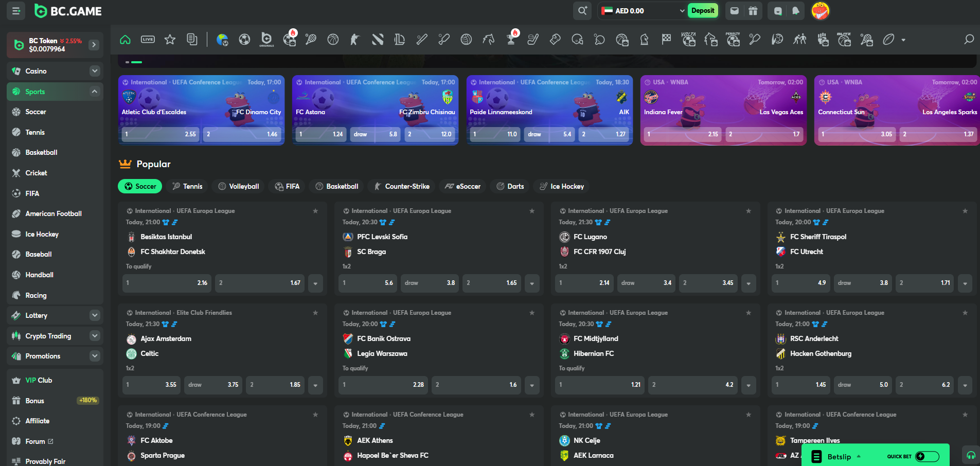Toggle the Quick Bet switch
This screenshot has width=980, height=466.
[927, 456]
